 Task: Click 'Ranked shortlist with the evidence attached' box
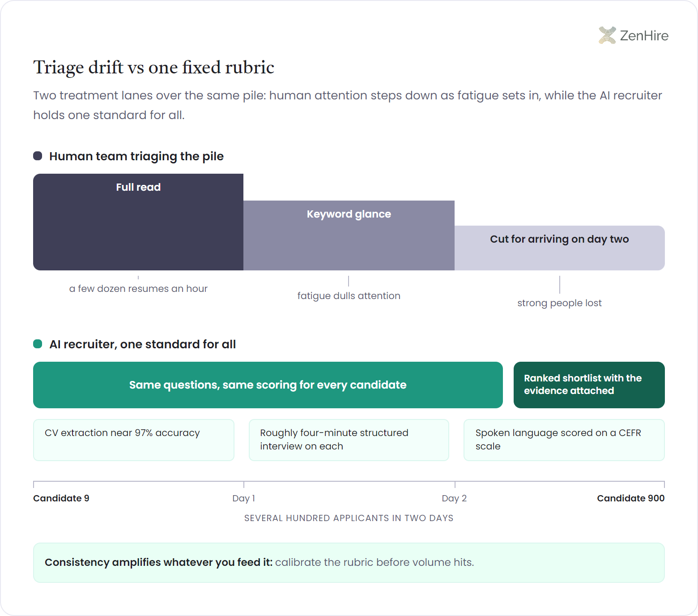589,385
